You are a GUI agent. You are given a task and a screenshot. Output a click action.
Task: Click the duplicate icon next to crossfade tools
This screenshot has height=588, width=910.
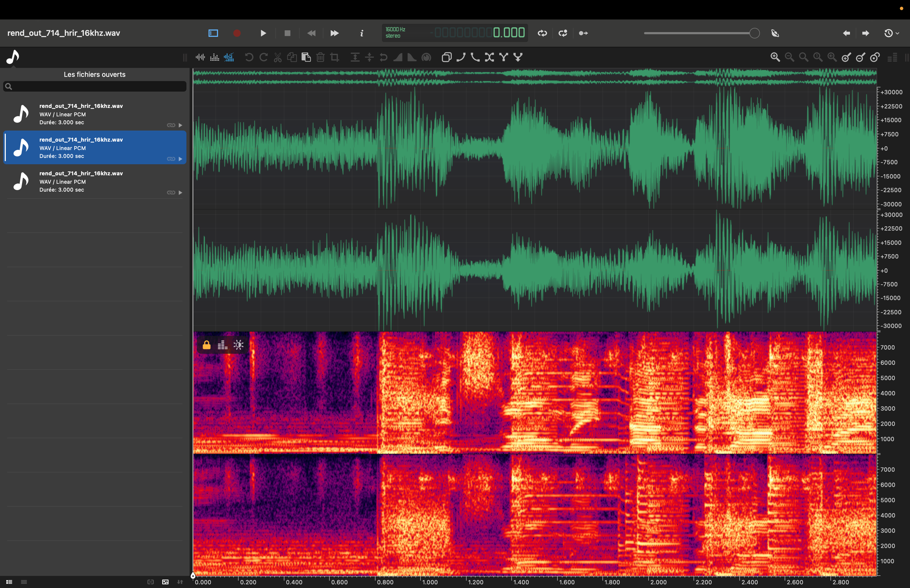(x=446, y=57)
